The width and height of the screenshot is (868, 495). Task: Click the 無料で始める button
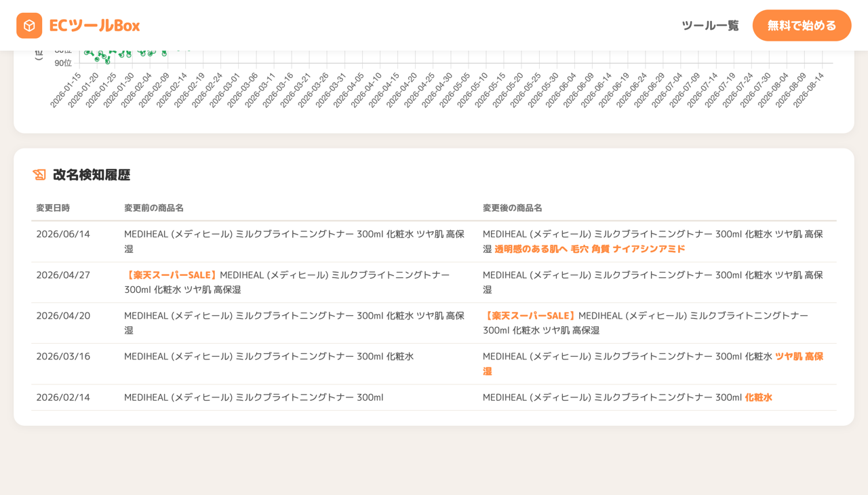click(x=802, y=25)
